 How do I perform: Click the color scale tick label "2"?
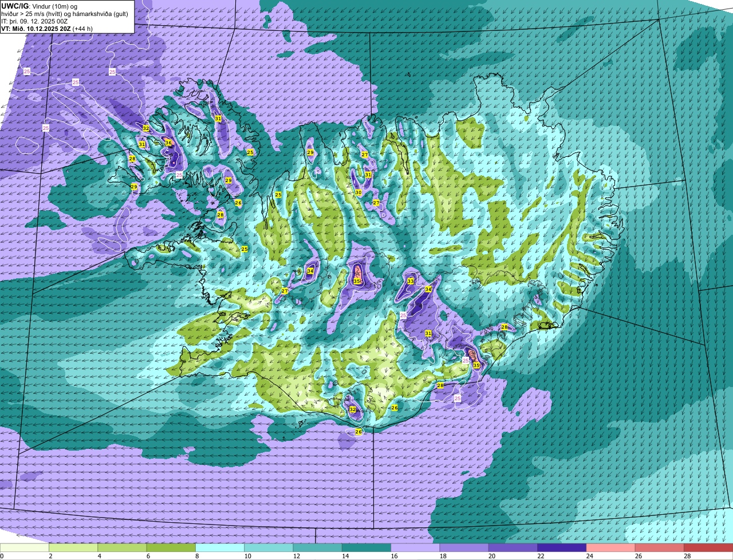[50, 556]
